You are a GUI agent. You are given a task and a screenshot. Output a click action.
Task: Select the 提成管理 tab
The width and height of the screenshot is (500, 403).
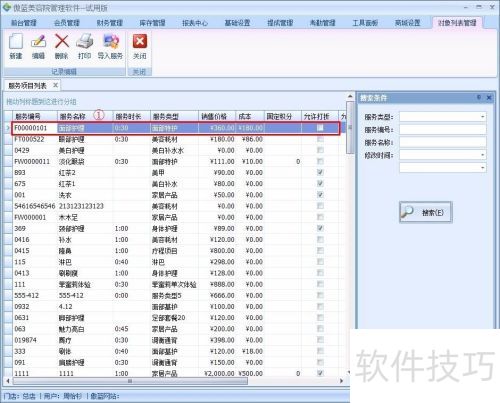click(280, 23)
